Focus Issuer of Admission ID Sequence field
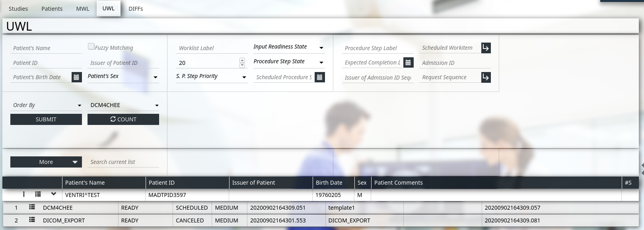This screenshot has height=230, width=644. click(378, 78)
